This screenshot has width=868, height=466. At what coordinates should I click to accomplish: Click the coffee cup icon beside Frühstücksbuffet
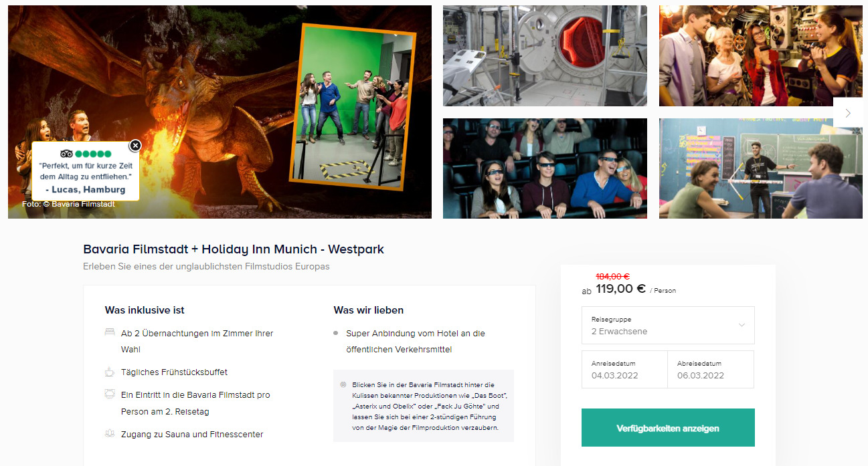[110, 372]
